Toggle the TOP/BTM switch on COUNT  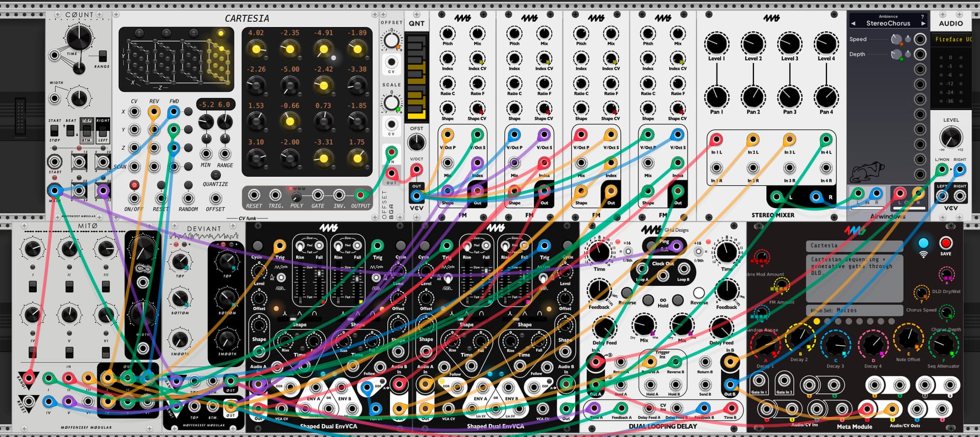(x=87, y=131)
